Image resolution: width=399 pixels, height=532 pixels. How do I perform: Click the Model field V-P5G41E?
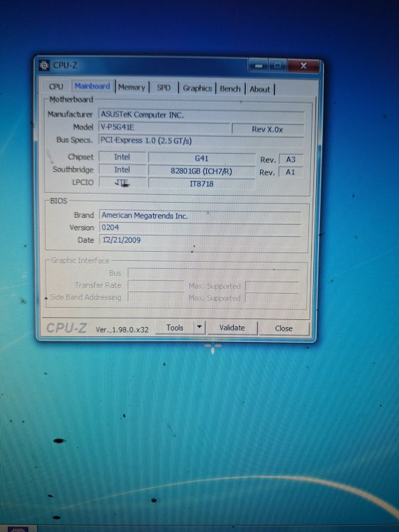point(164,128)
